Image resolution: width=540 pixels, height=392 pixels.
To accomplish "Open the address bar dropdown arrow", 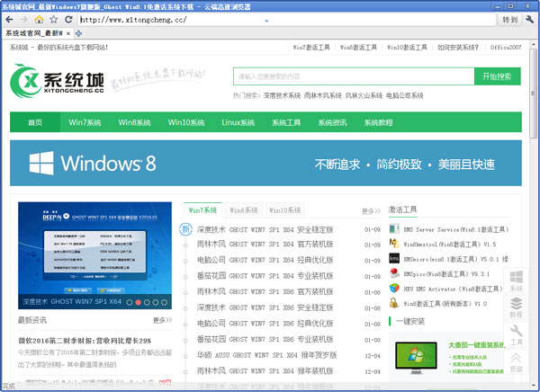I will 266,21.
